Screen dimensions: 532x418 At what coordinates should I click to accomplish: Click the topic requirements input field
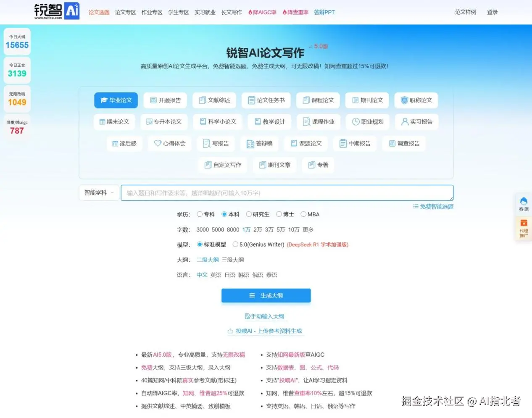pos(287,193)
